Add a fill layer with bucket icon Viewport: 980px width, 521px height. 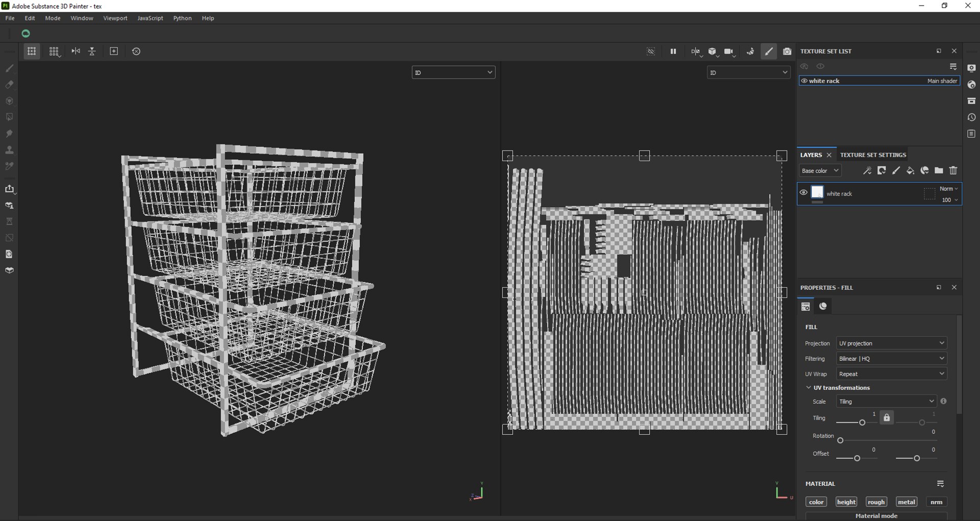pyautogui.click(x=910, y=170)
